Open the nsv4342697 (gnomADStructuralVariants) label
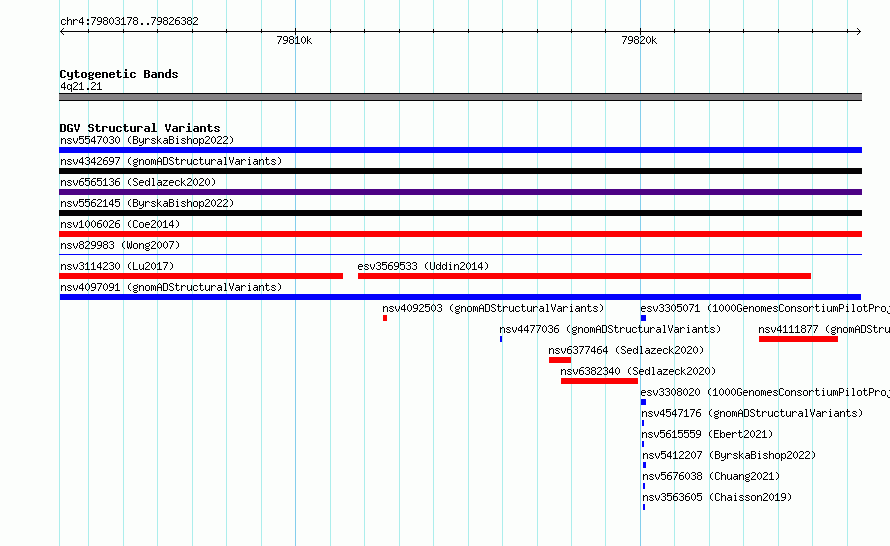 point(171,161)
